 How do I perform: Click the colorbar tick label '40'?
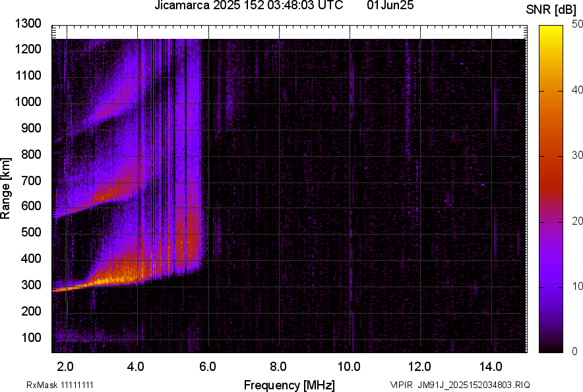[x=577, y=90]
